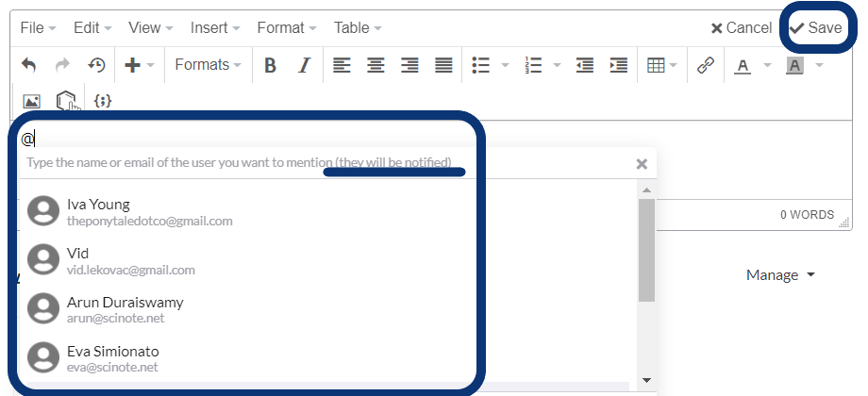
Task: Click the undo arrow icon
Action: (29, 65)
